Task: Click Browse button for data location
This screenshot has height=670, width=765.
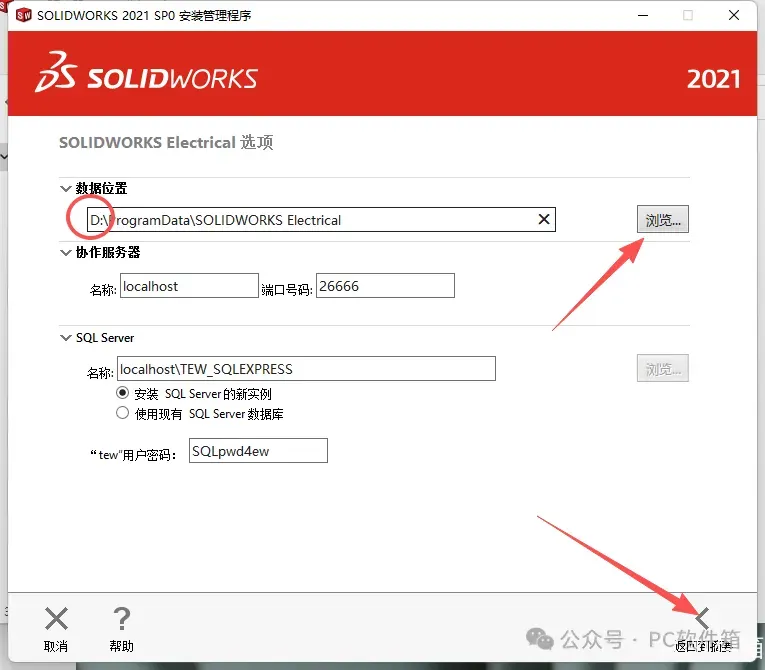Action: (663, 219)
